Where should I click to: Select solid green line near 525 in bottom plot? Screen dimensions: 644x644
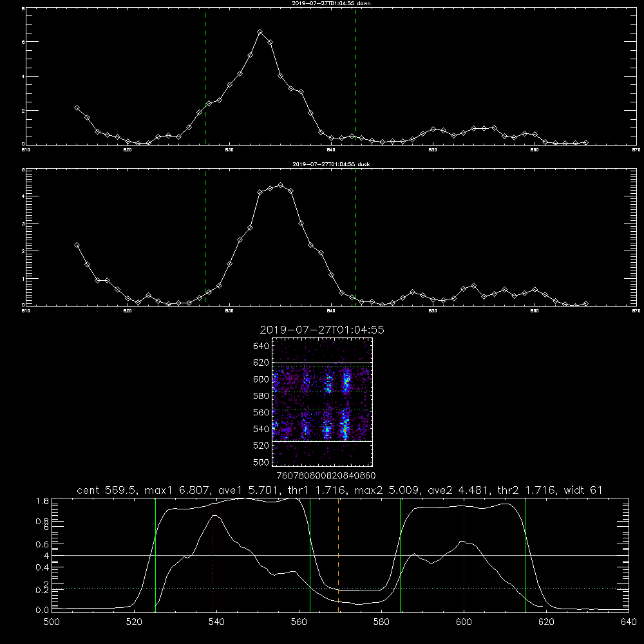pyautogui.click(x=155, y=555)
